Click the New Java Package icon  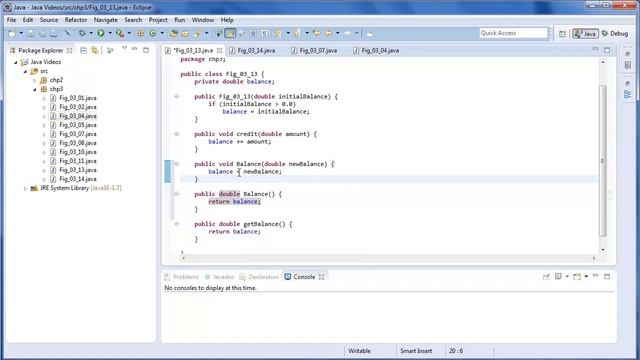[141, 33]
